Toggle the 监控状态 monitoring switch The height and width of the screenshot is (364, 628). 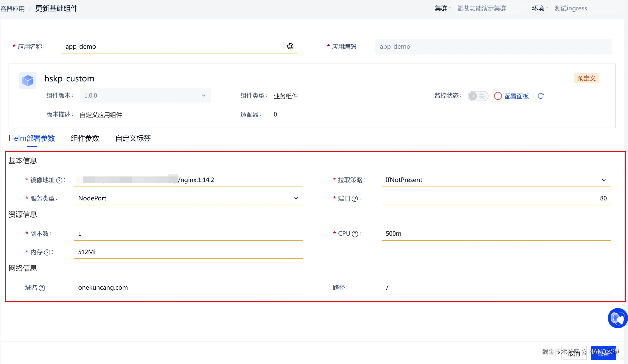coord(478,96)
